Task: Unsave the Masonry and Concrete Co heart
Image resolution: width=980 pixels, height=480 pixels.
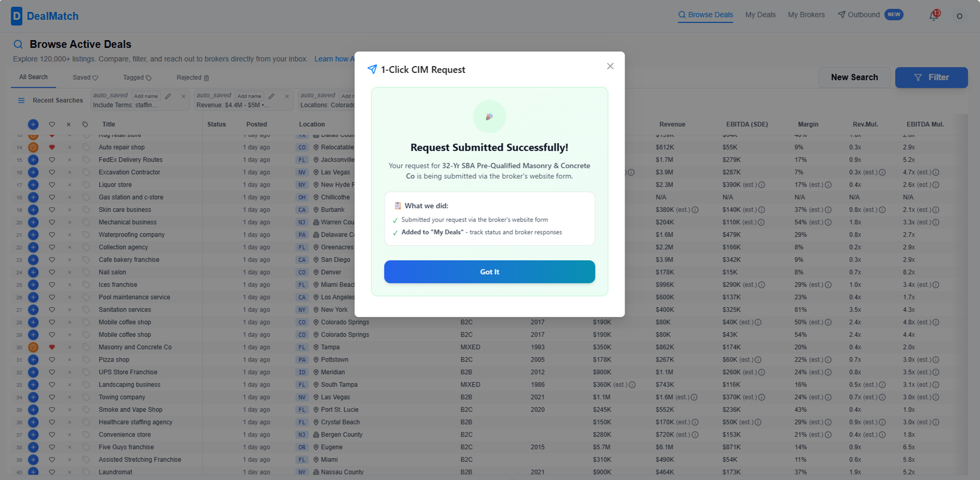Action: click(x=52, y=347)
